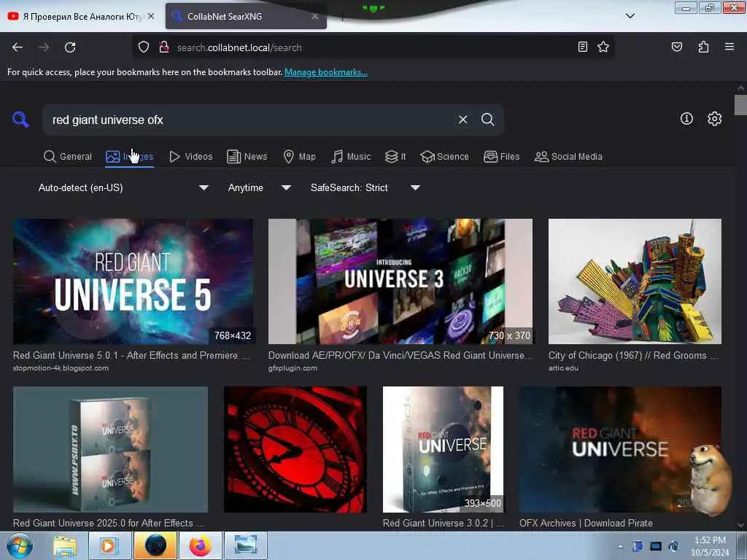Open the Auto-detect language dropdown

(x=123, y=187)
